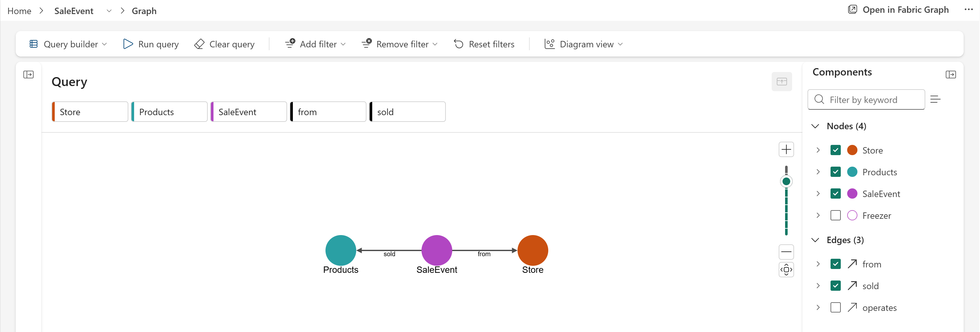The image size is (980, 332).
Task: Run the query with the play icon
Action: (128, 44)
